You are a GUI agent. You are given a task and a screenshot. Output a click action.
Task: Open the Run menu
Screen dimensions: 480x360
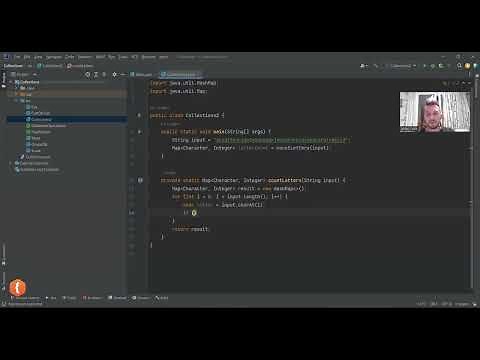[x=111, y=57]
